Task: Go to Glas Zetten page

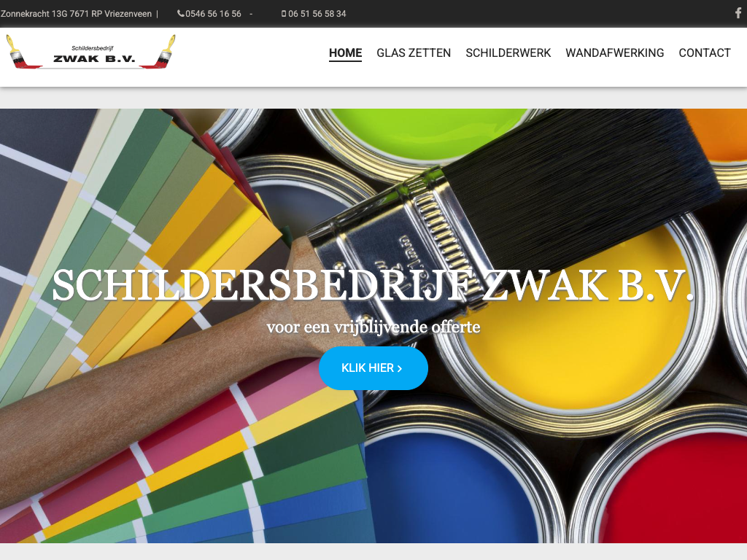Action: point(414,52)
